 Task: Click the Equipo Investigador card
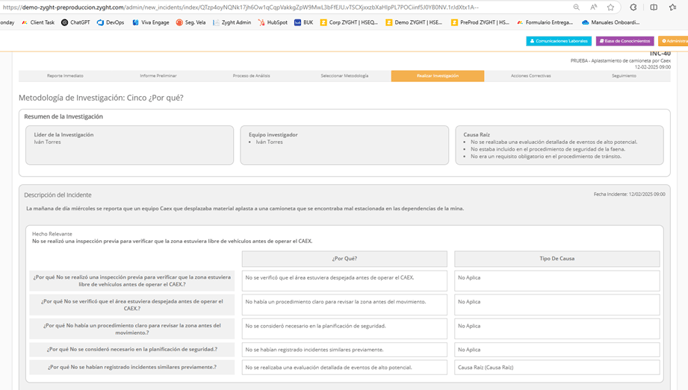tap(344, 145)
